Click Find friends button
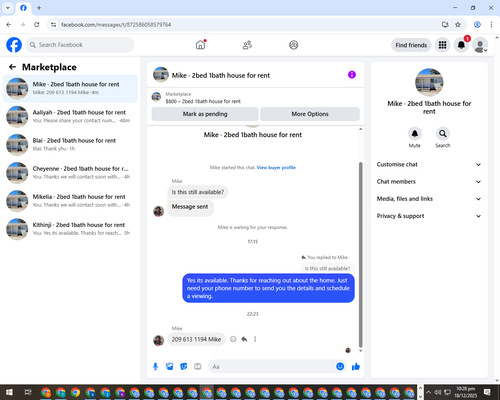Image resolution: width=500 pixels, height=400 pixels. point(411,45)
